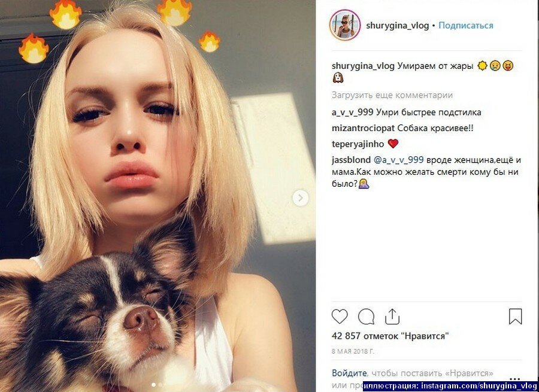Click the @a_v_v_999 mention in reply
Viewport: 539px width, 392px height.
[398, 160]
